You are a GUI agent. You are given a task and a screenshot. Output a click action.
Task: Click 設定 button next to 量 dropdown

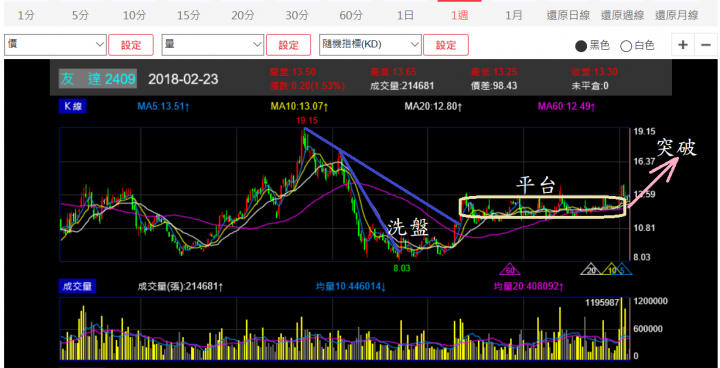288,45
